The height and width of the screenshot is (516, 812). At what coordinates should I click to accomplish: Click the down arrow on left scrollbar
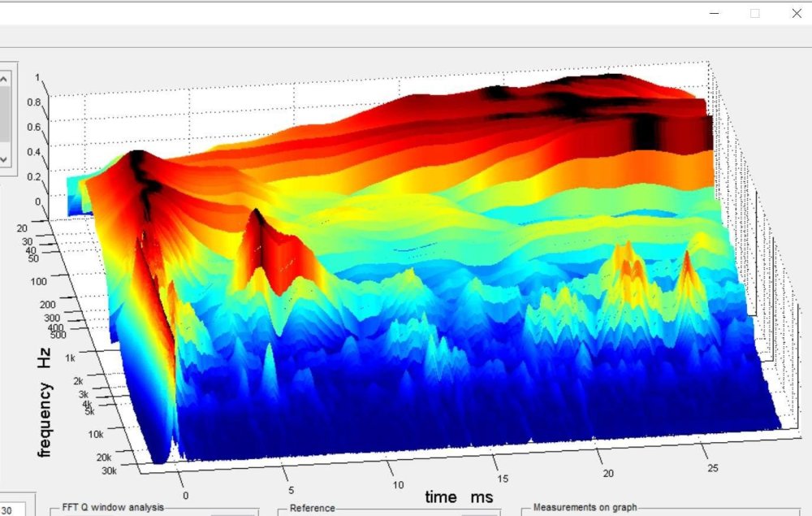(4, 158)
